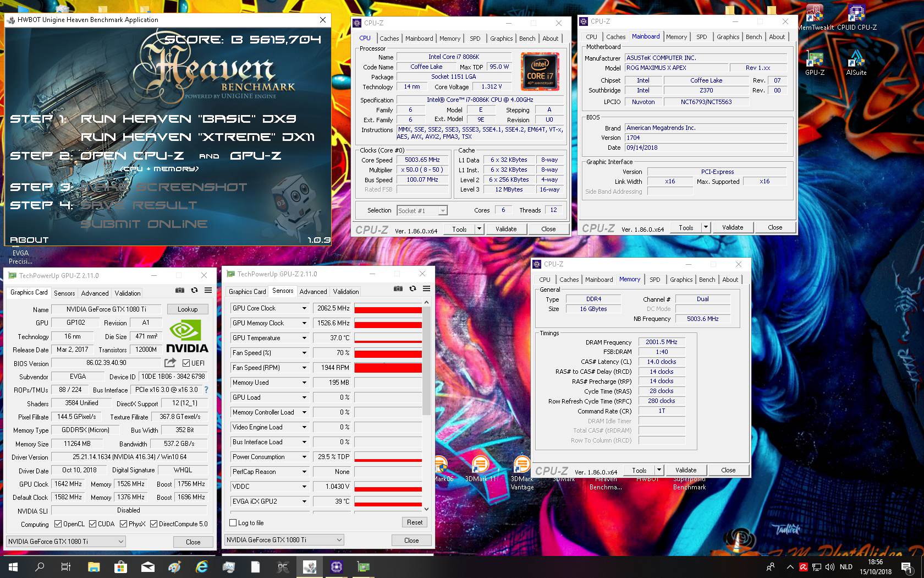Open the Action Center notification icon
Viewport: 924px width, 578px height.
click(x=907, y=566)
